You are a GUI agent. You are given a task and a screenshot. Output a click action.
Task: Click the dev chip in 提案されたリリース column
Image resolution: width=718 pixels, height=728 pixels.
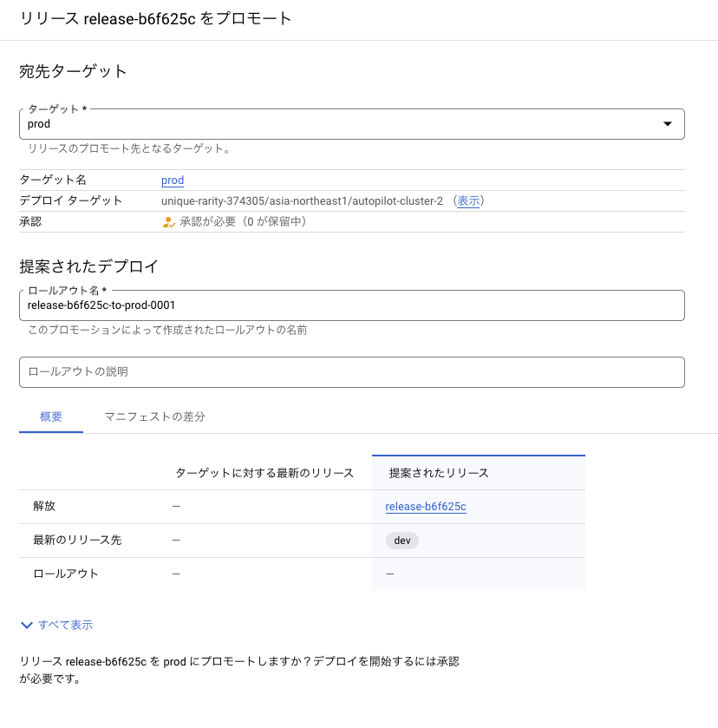[x=402, y=541]
